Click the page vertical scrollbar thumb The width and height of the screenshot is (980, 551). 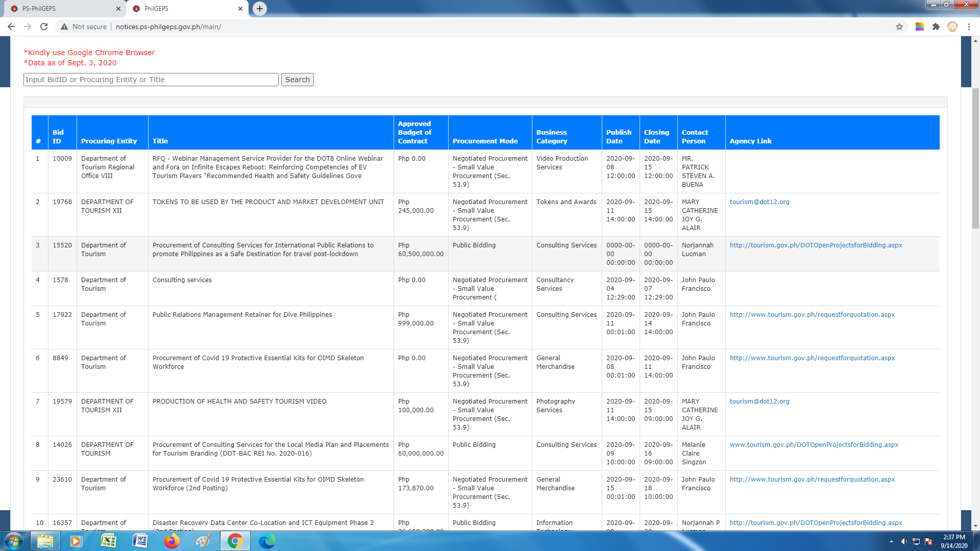pos(975,158)
